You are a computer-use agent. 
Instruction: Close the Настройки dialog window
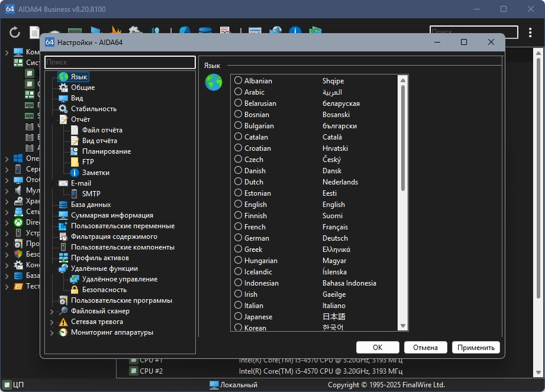click(x=491, y=42)
